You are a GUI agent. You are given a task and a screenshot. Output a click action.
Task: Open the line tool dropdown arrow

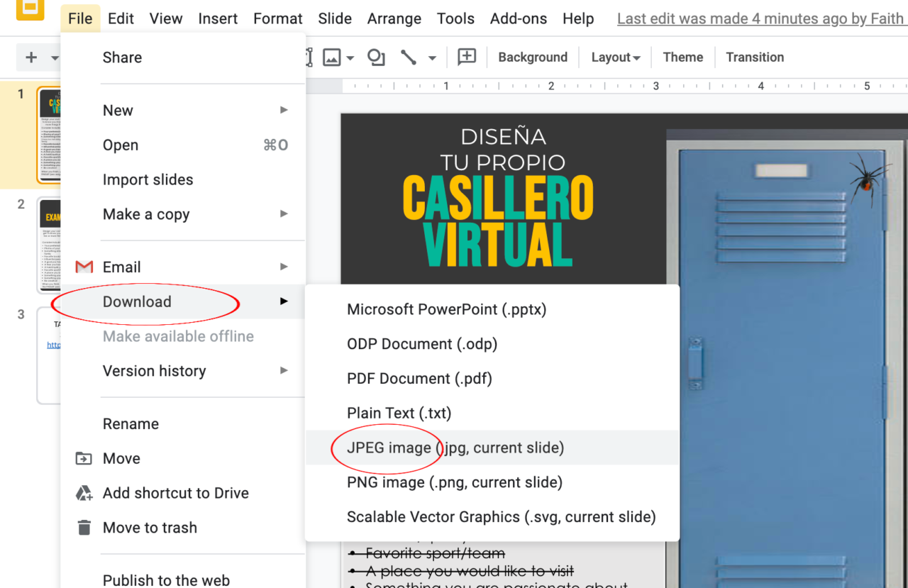pos(431,57)
